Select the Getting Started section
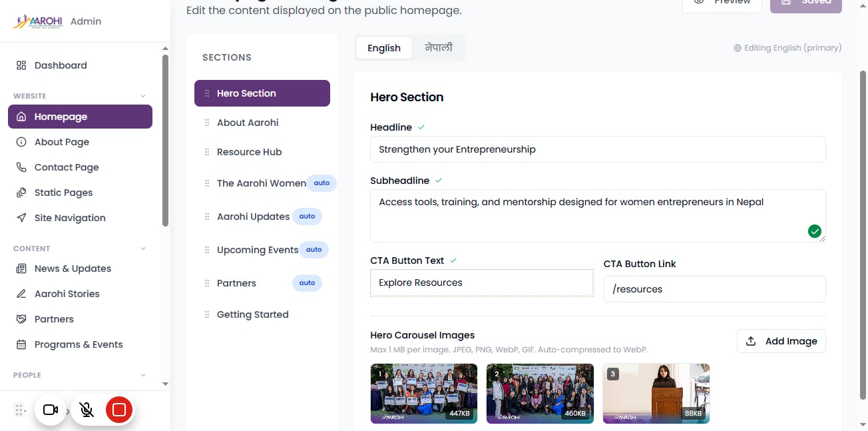 262,314
